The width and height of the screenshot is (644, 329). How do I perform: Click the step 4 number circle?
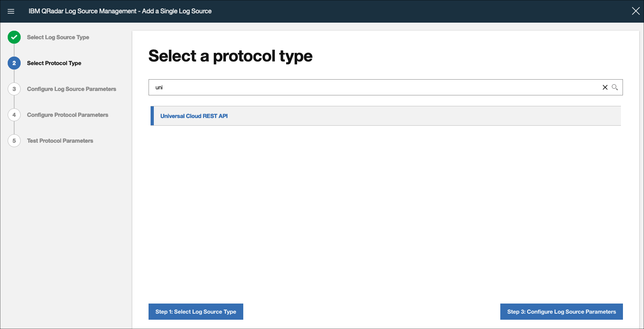14,115
